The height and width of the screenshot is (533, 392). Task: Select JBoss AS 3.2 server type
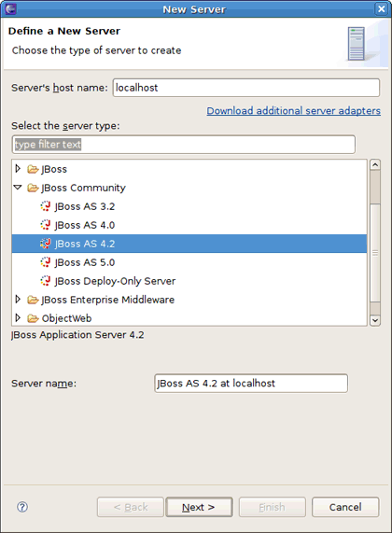pyautogui.click(x=85, y=206)
